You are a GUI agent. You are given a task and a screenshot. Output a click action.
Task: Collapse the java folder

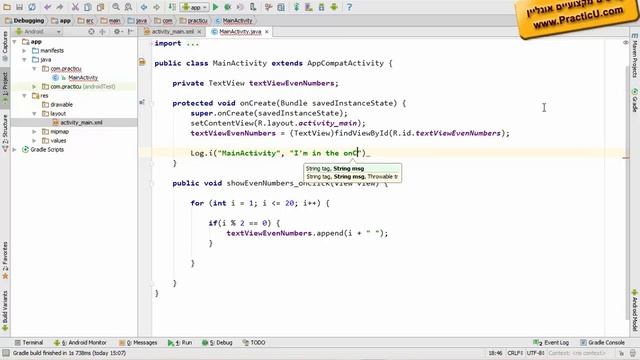pyautogui.click(x=24, y=60)
